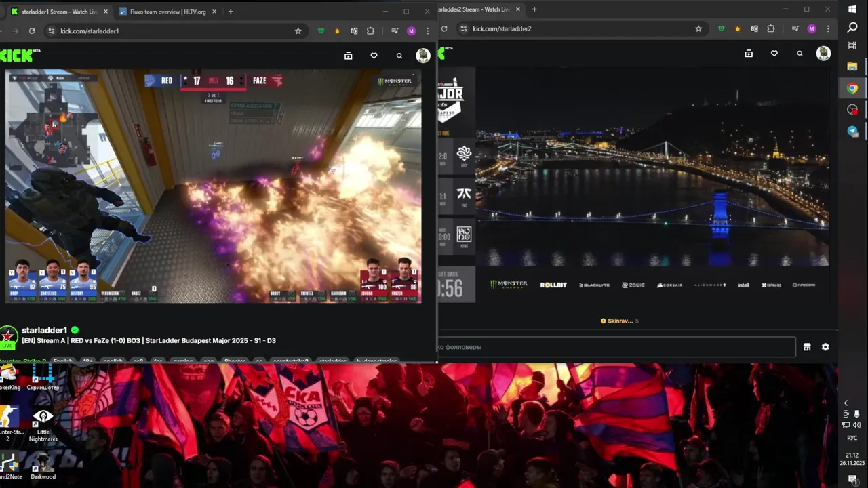
Task: Click the starladder2 stream video player
Action: point(633,184)
